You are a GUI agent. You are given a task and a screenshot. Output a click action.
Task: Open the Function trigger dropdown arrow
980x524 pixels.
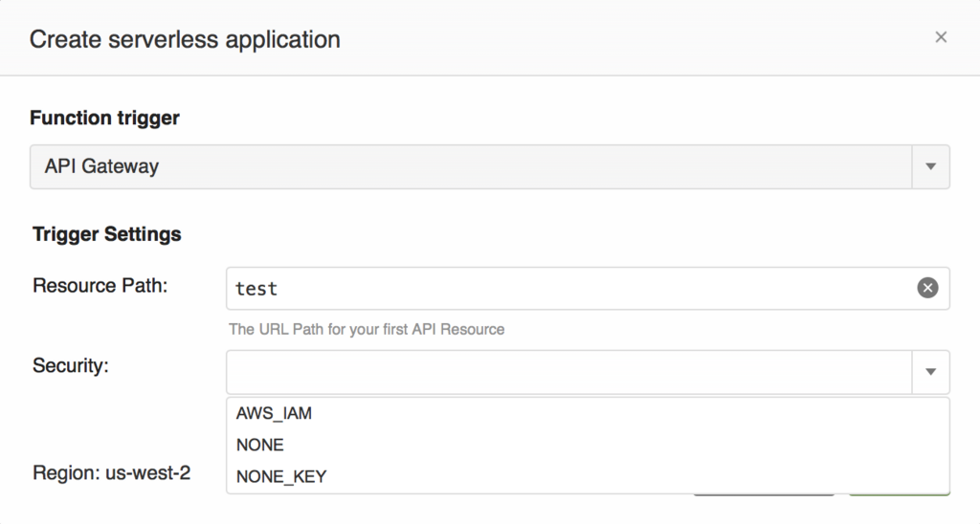(930, 166)
